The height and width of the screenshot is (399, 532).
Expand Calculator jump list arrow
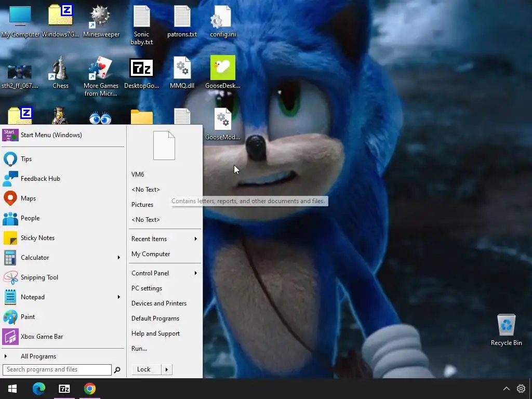(119, 258)
